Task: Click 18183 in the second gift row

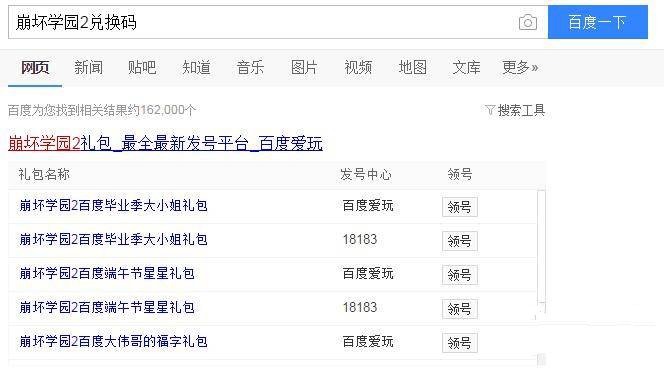Action: tap(360, 240)
